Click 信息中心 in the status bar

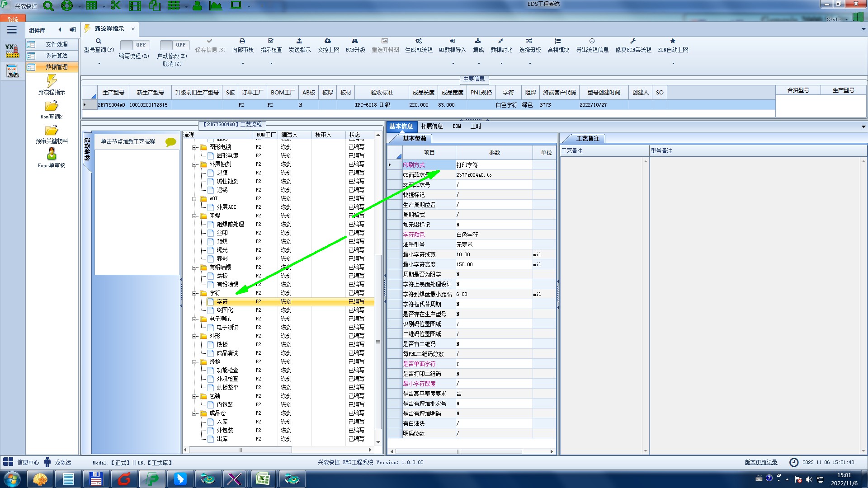pos(28,462)
